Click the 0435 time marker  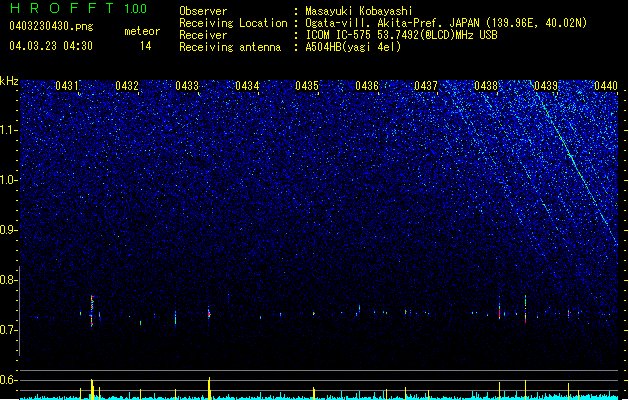coord(306,85)
